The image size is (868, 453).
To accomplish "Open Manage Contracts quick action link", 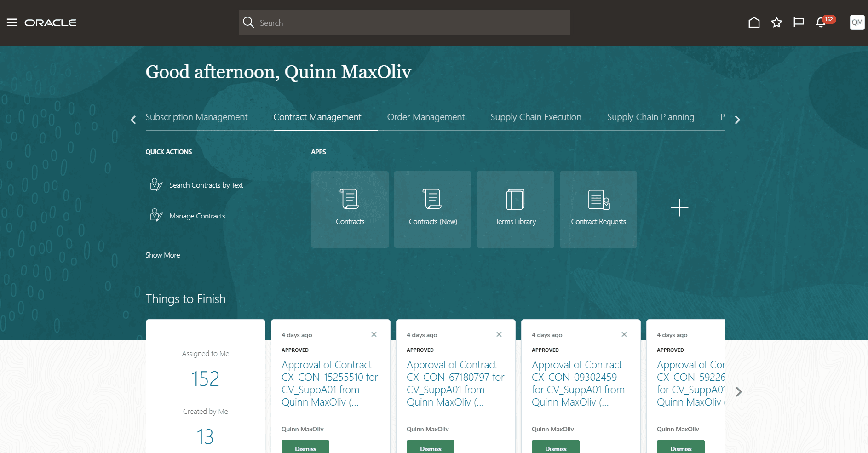I will 197,216.
